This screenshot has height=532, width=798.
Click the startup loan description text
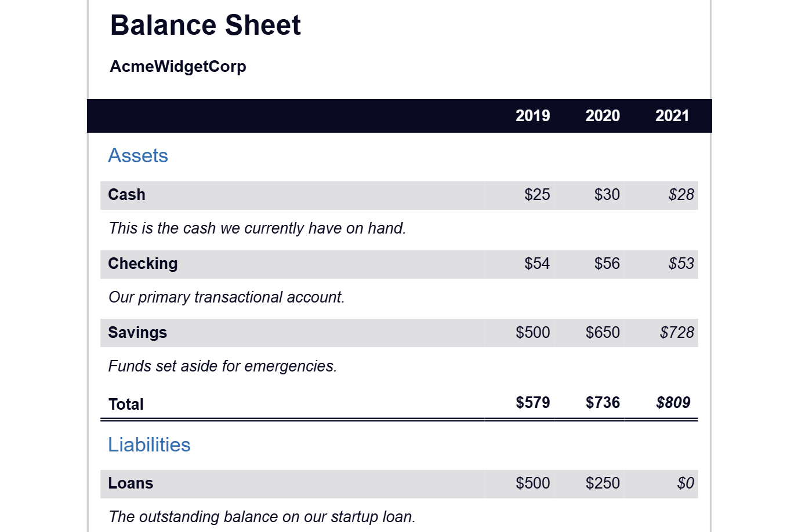click(x=262, y=517)
